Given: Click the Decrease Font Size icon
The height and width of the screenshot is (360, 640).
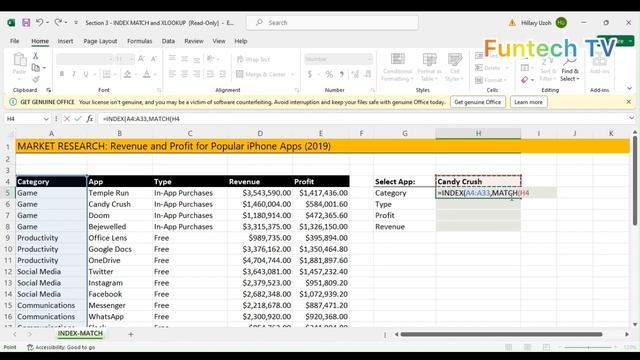Looking at the screenshot, I should [154, 59].
